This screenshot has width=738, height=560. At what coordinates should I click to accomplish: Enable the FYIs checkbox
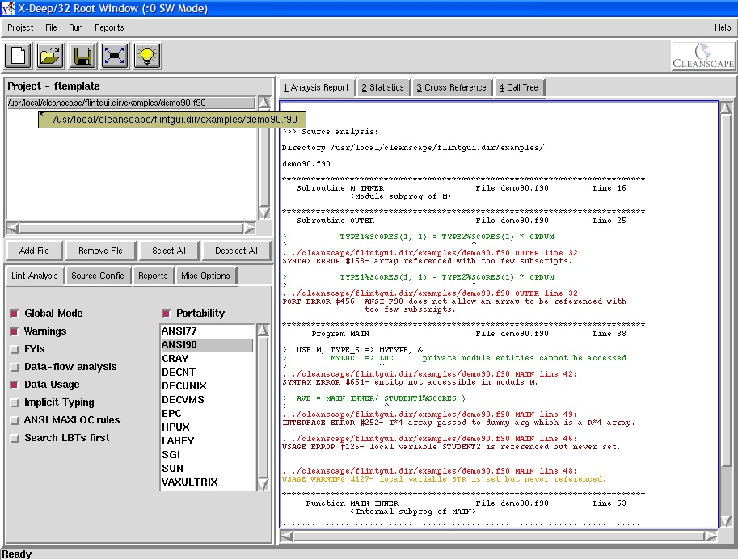15,349
